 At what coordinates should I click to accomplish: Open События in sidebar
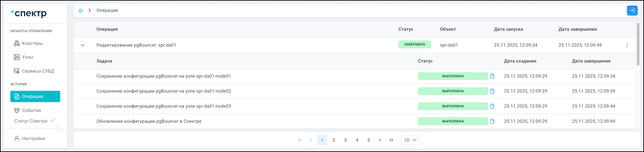click(x=31, y=110)
